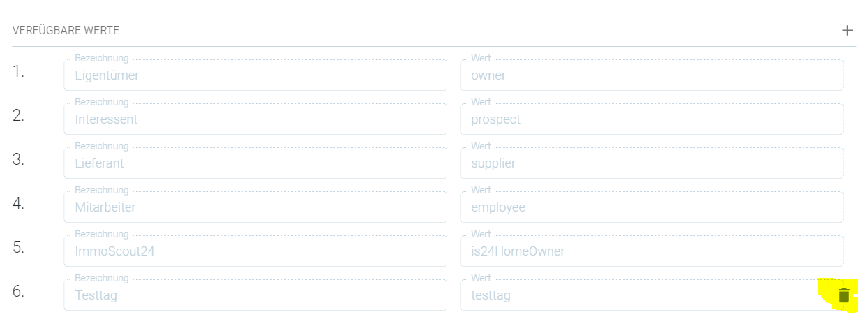Select the Testtag Bezeichnung field

click(255, 295)
